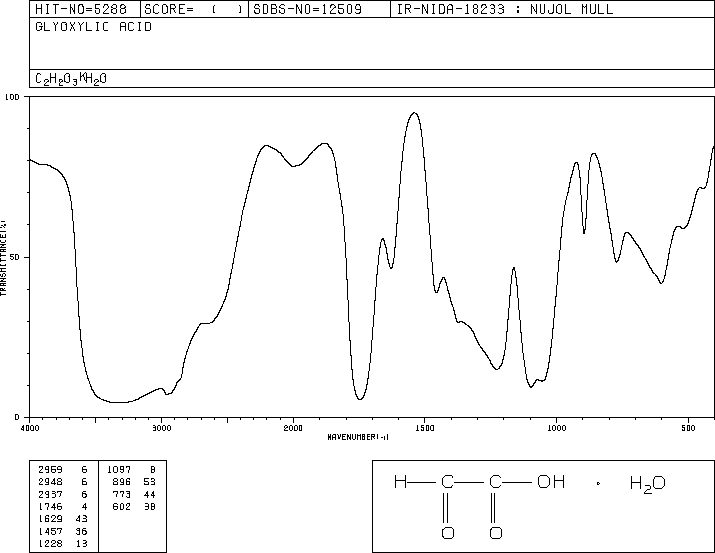Select peak table entry 1746
The height and width of the screenshot is (553, 715).
click(63, 506)
